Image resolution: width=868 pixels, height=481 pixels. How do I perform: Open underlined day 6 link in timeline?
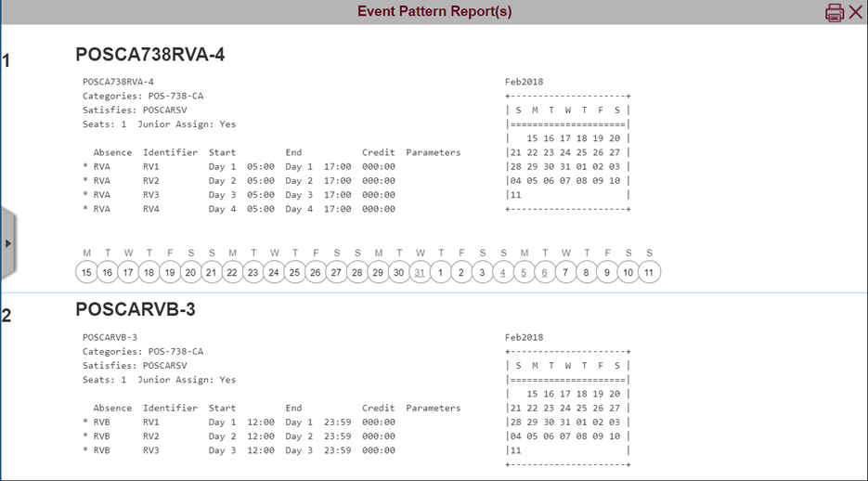click(545, 272)
